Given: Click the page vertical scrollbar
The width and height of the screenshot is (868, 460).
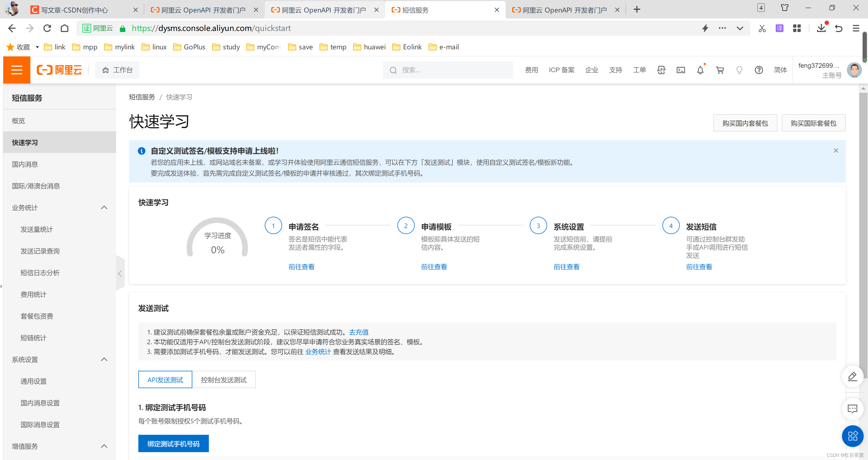Looking at the screenshot, I should pos(863,236).
